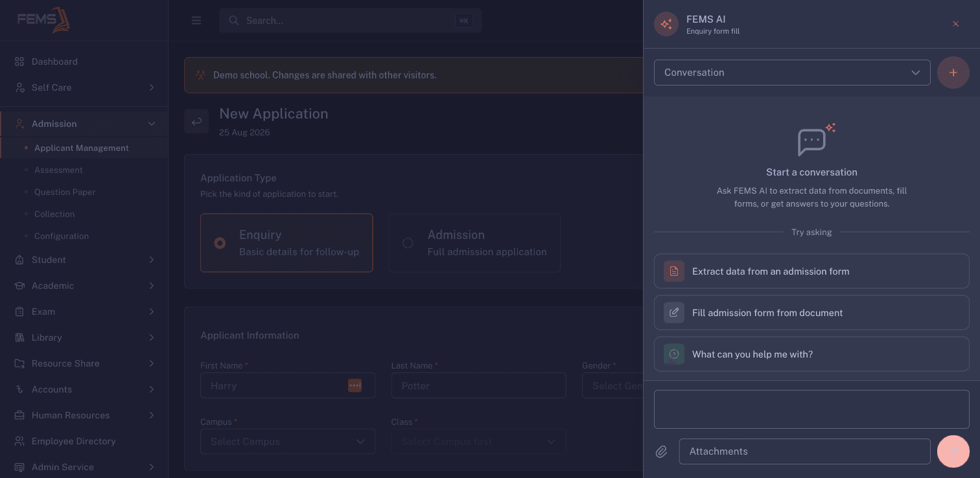Open Dashboard from the sidebar
Screen dimensions: 980x478
84,62
